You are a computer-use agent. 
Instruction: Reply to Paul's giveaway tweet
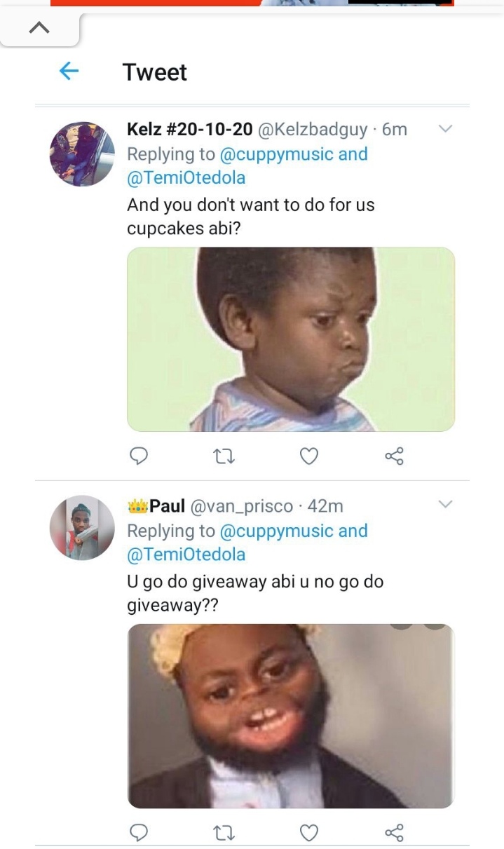coord(139,832)
